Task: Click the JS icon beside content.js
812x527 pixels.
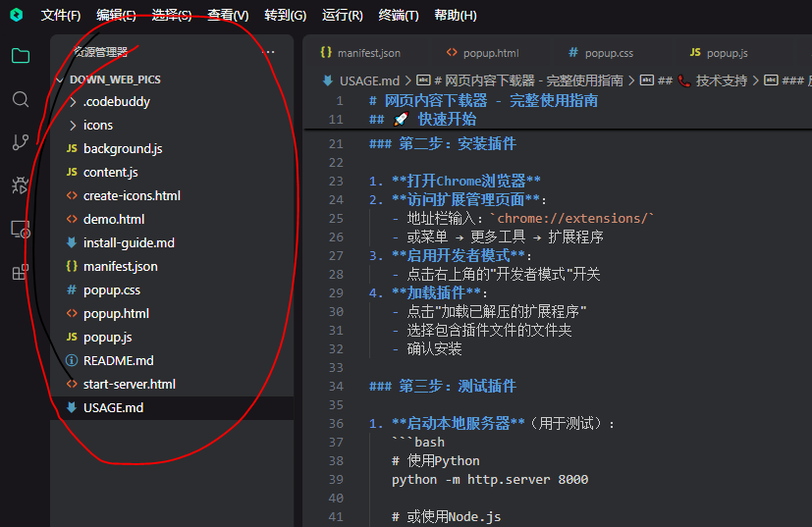Action: coord(72,172)
